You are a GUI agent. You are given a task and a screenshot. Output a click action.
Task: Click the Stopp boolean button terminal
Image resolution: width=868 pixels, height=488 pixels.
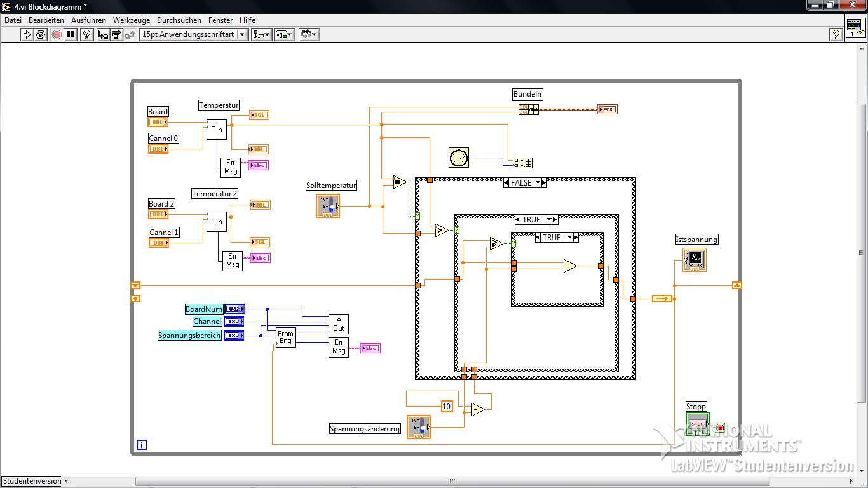(x=697, y=424)
